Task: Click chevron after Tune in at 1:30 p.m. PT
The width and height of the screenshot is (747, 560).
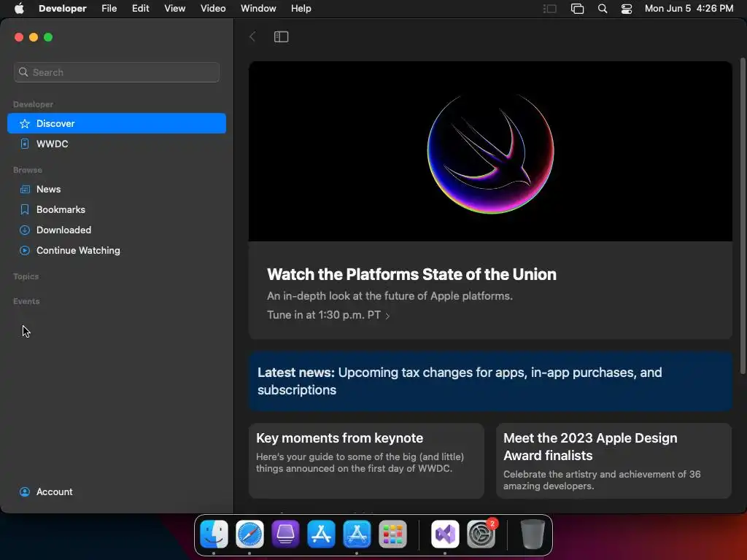Action: pos(387,316)
